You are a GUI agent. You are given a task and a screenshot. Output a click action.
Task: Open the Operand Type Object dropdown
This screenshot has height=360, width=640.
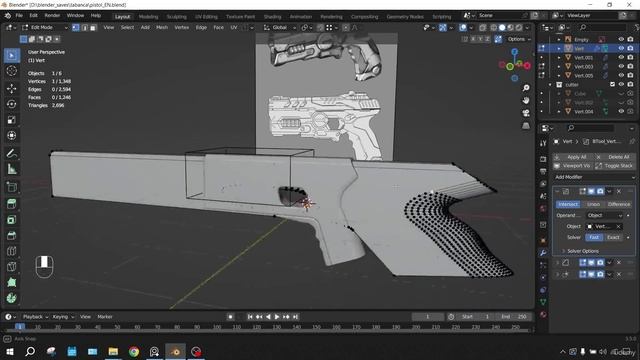tap(604, 215)
